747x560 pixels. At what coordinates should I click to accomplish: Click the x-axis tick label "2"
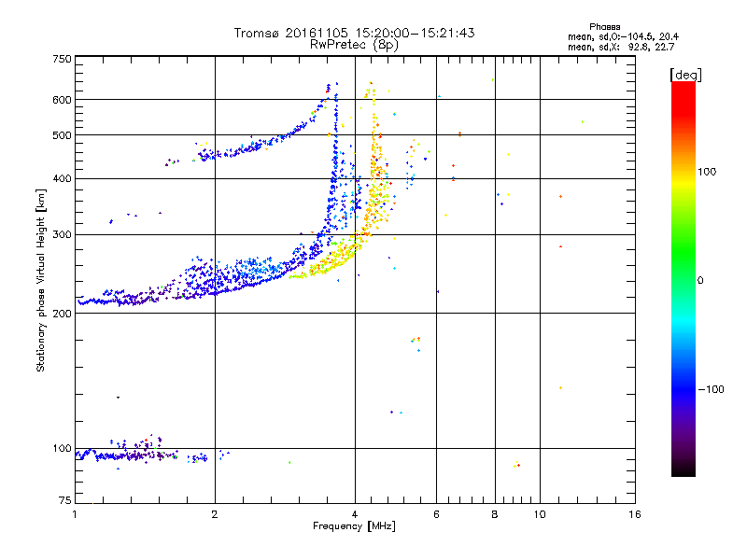215,514
